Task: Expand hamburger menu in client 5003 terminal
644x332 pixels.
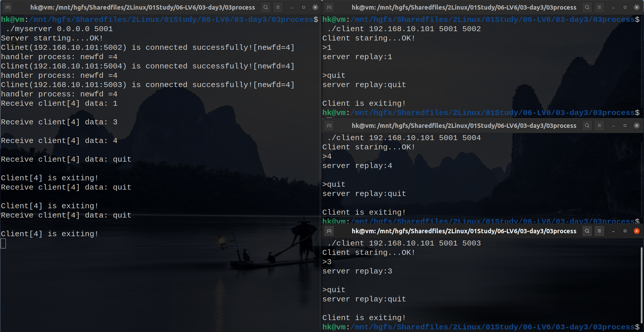Action: [599, 231]
